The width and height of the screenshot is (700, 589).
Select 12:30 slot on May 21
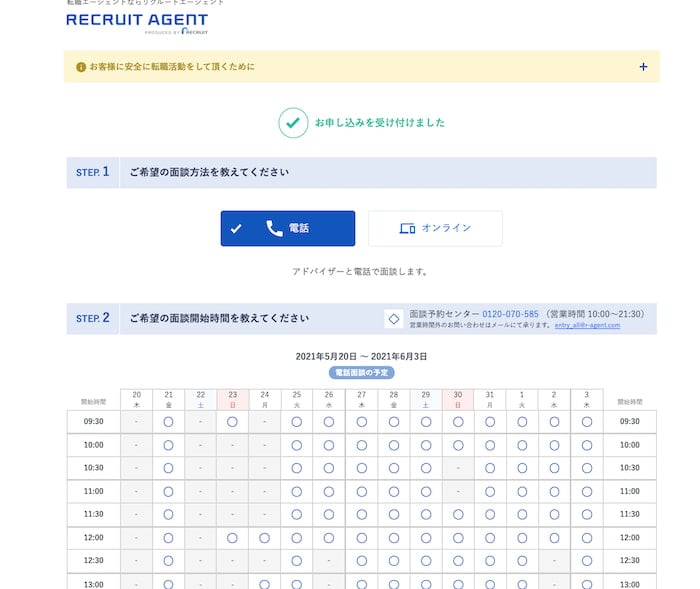click(x=168, y=561)
